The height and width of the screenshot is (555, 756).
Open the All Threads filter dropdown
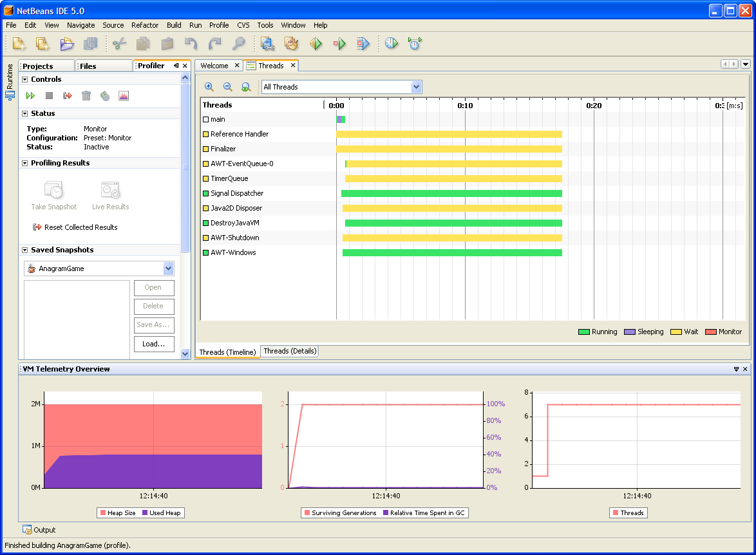click(416, 87)
